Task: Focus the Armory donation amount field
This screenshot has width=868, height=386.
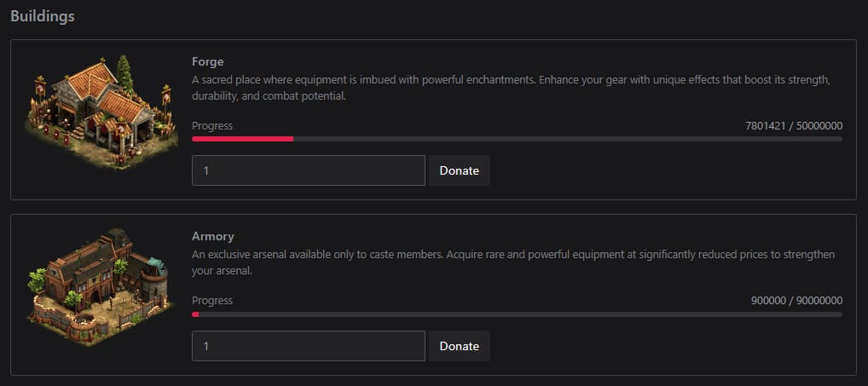Action: coord(308,345)
